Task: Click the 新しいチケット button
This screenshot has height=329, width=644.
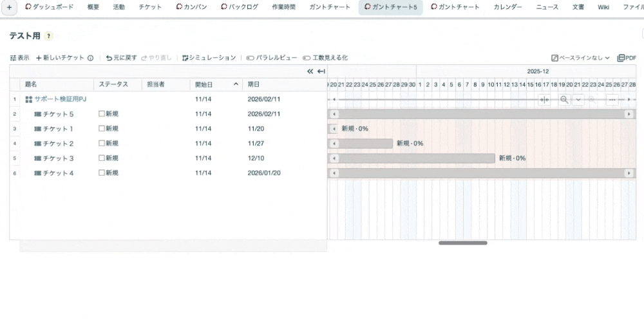Action: point(60,58)
